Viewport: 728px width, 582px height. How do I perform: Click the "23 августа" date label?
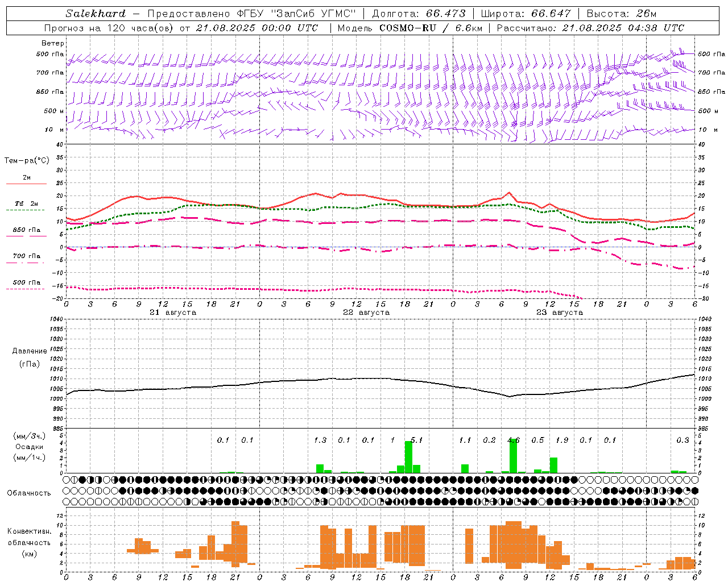pyautogui.click(x=560, y=313)
